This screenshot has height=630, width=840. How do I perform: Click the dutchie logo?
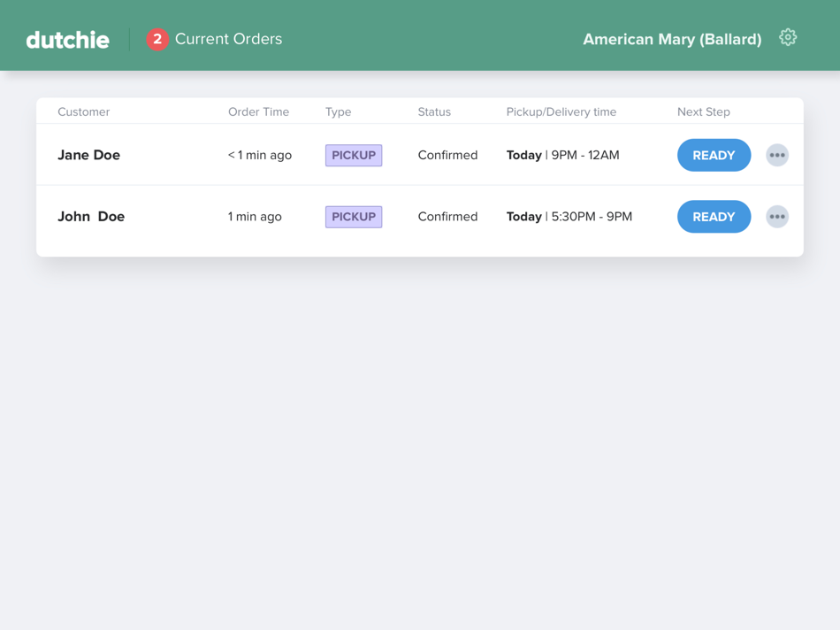(x=67, y=39)
